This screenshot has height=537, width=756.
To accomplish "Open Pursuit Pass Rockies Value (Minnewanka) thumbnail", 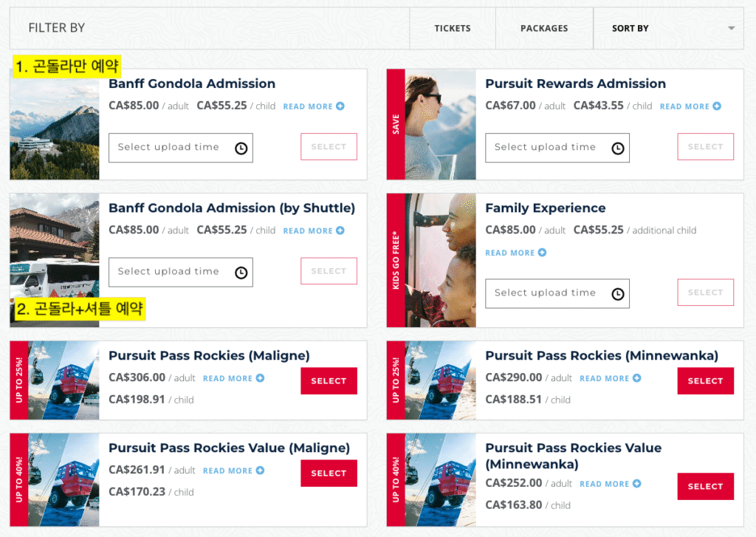I will (x=440, y=479).
